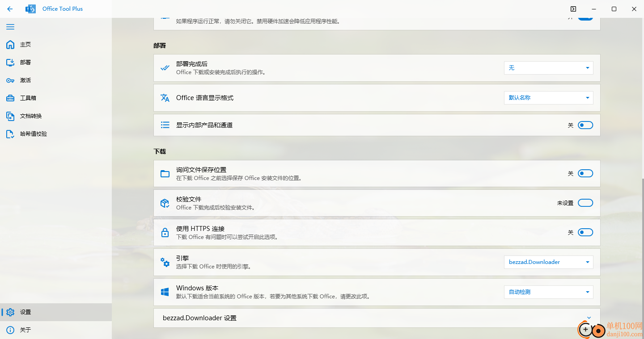This screenshot has height=339, width=644.
Task: Toggle 询问文件保存位置 switch
Action: pos(585,173)
